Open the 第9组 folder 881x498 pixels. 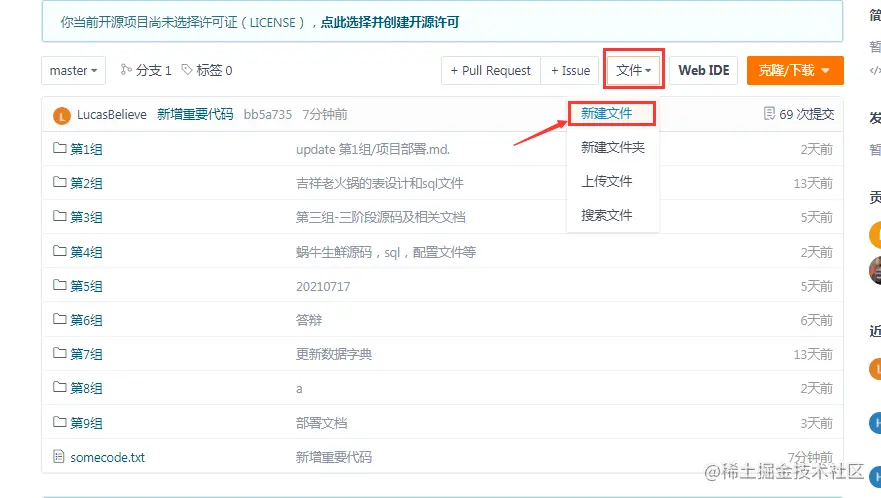pyautogui.click(x=86, y=423)
